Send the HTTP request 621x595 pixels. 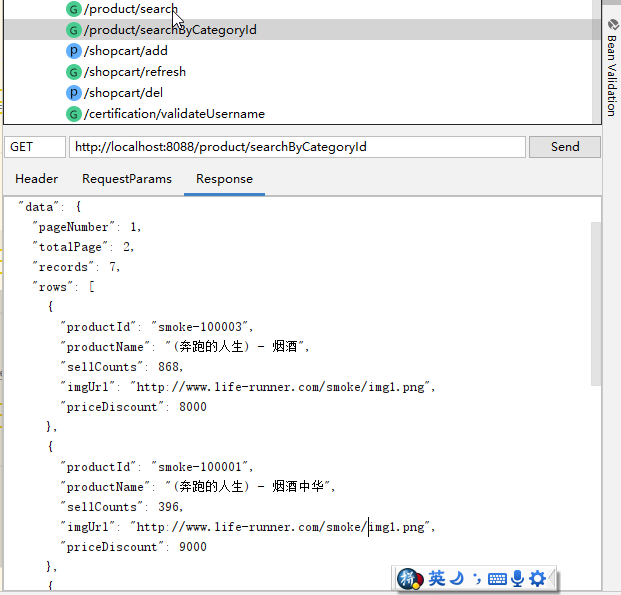point(565,147)
